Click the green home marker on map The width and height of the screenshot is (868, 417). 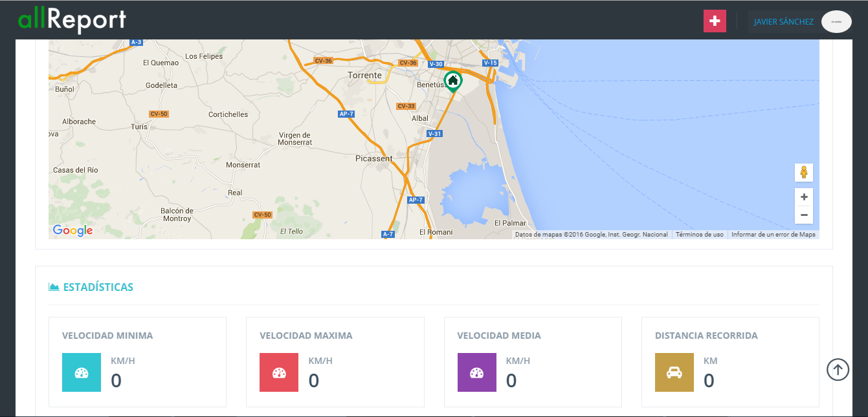[x=453, y=81]
